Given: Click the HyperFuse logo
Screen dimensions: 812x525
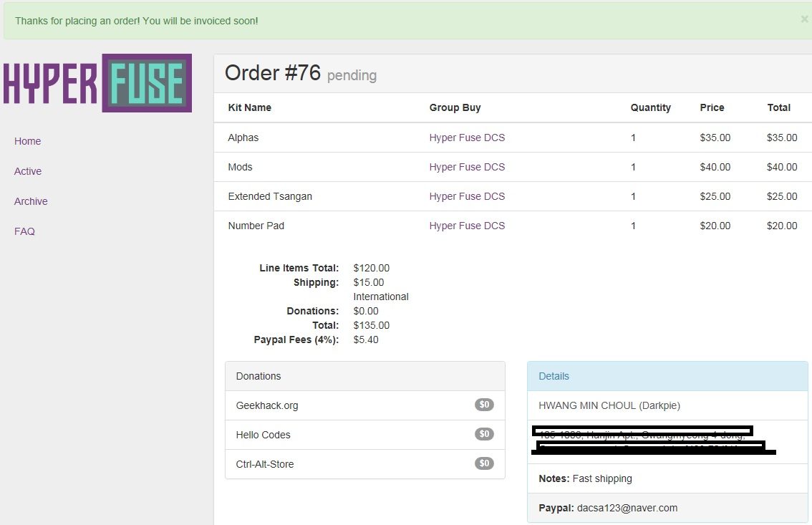Looking at the screenshot, I should (97, 83).
